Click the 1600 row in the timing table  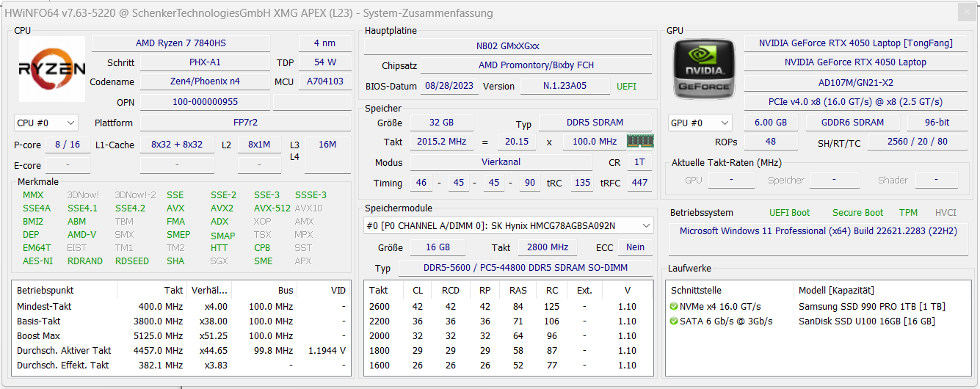(508, 366)
